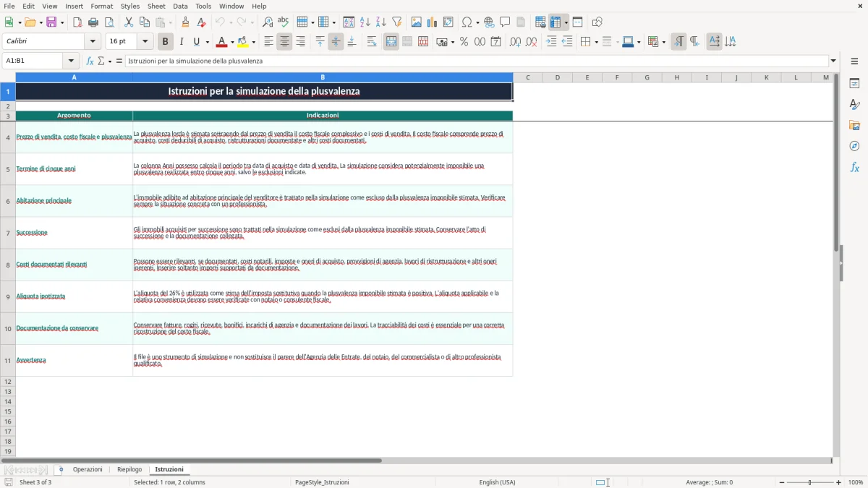The height and width of the screenshot is (488, 868).
Task: Open the Function Wizard
Action: [90, 61]
